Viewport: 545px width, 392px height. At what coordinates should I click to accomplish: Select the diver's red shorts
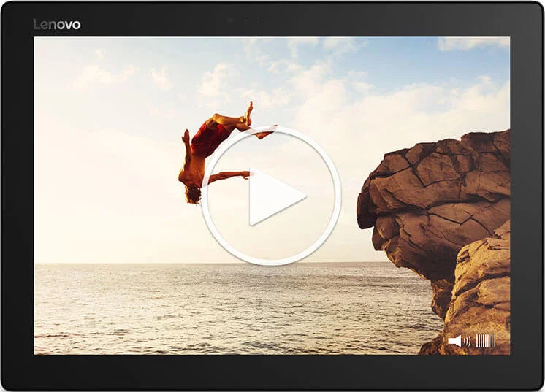coord(209,139)
